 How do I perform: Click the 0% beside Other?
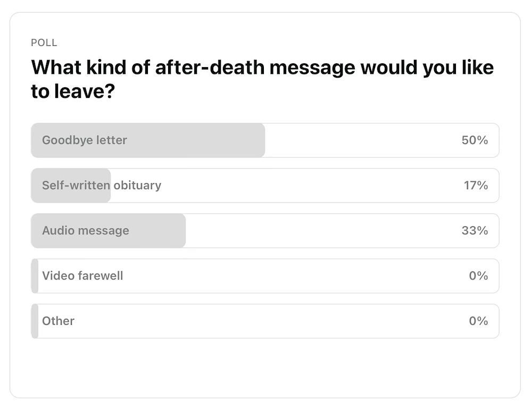(479, 321)
